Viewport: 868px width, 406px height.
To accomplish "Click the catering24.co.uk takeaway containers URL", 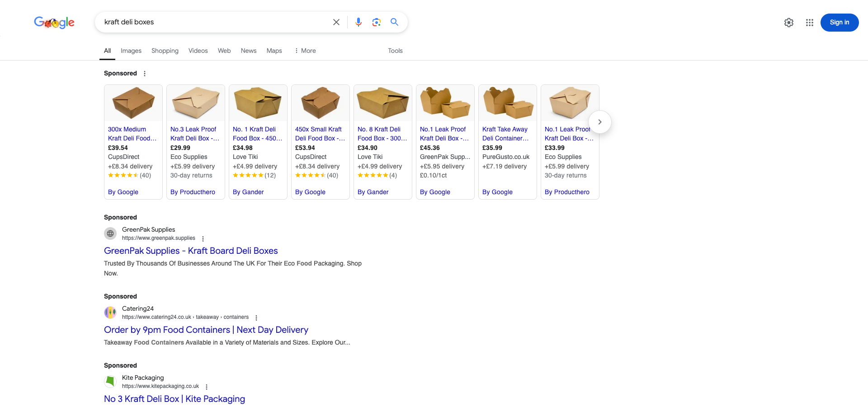I will click(185, 317).
